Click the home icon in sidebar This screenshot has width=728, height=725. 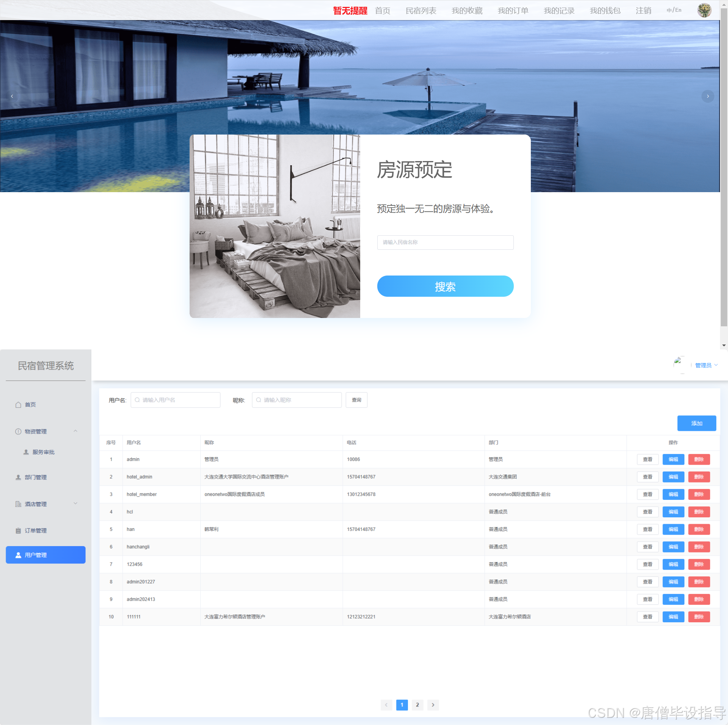click(x=18, y=405)
